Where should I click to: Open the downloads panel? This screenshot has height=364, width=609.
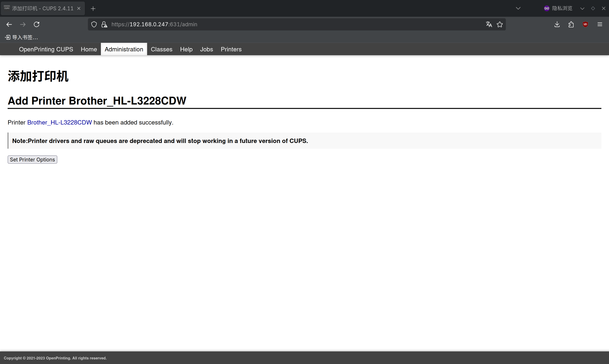(x=557, y=24)
